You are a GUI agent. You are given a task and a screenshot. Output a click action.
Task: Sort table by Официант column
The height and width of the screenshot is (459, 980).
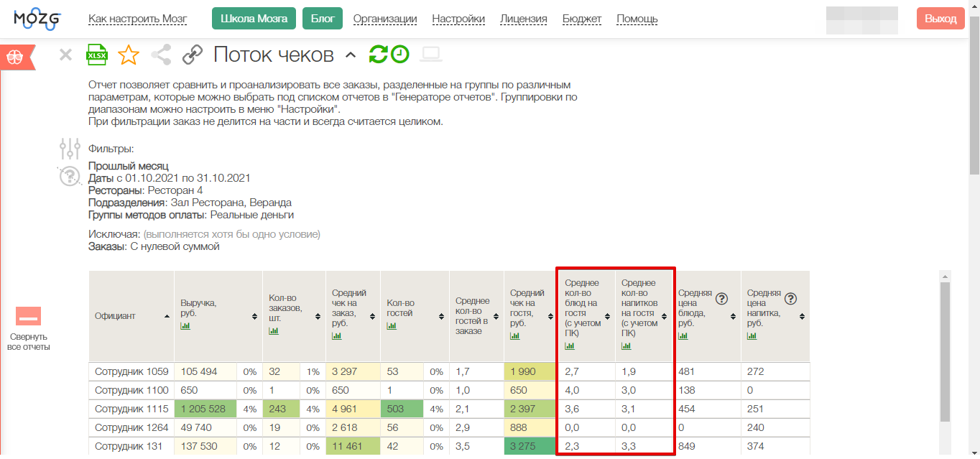(167, 316)
